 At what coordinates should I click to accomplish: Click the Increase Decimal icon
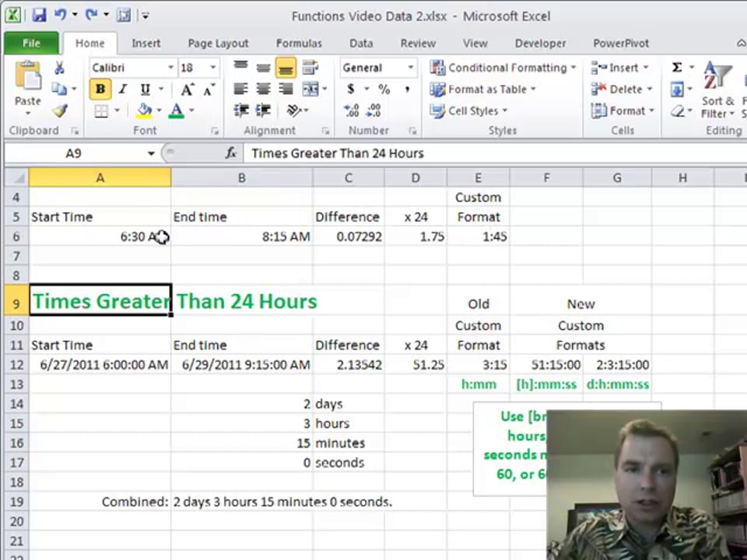click(x=352, y=111)
